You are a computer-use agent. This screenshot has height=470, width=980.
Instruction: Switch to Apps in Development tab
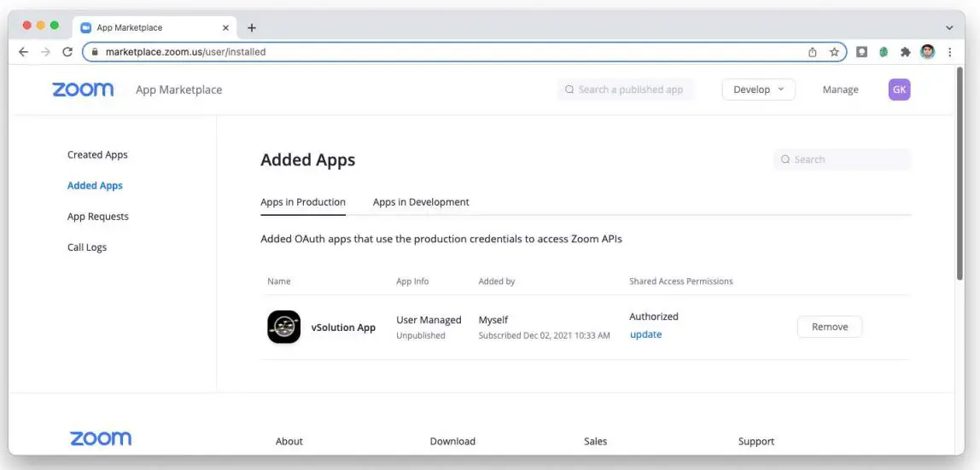[x=421, y=202]
